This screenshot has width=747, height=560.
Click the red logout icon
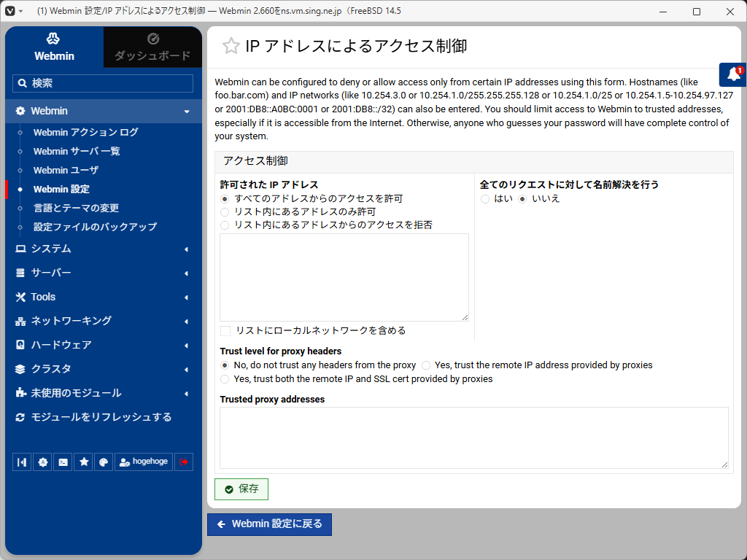(x=184, y=462)
